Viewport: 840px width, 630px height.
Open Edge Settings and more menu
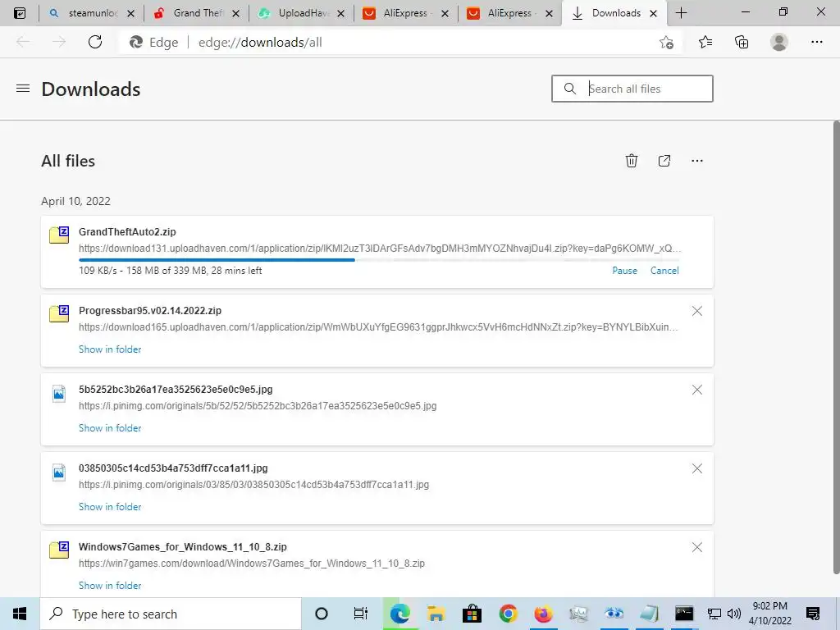[816, 43]
